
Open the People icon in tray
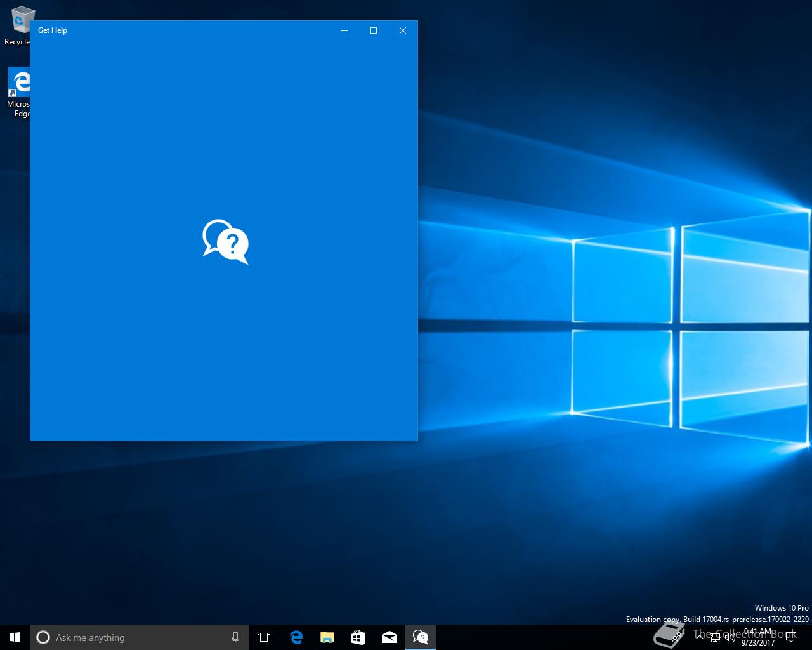(x=677, y=637)
